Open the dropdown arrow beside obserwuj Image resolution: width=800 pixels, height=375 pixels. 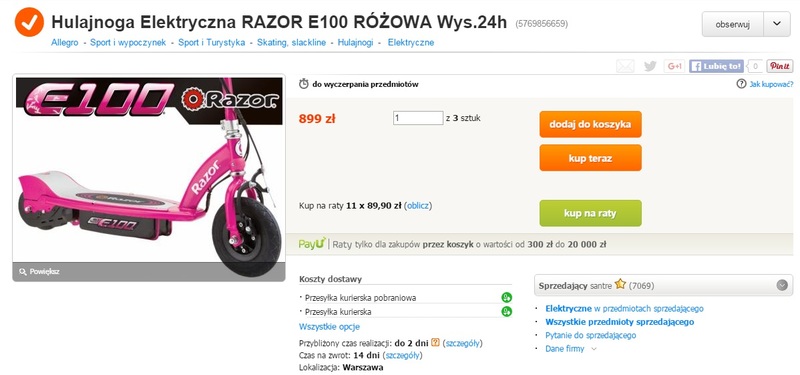pyautogui.click(x=777, y=24)
